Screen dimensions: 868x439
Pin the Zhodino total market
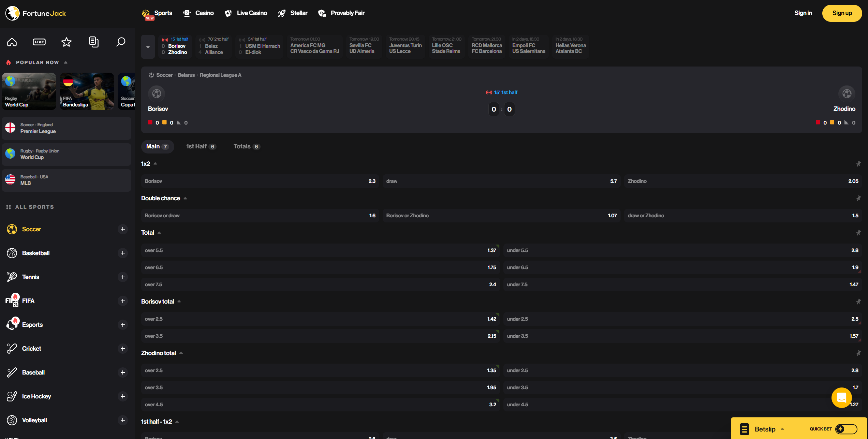coord(858,353)
